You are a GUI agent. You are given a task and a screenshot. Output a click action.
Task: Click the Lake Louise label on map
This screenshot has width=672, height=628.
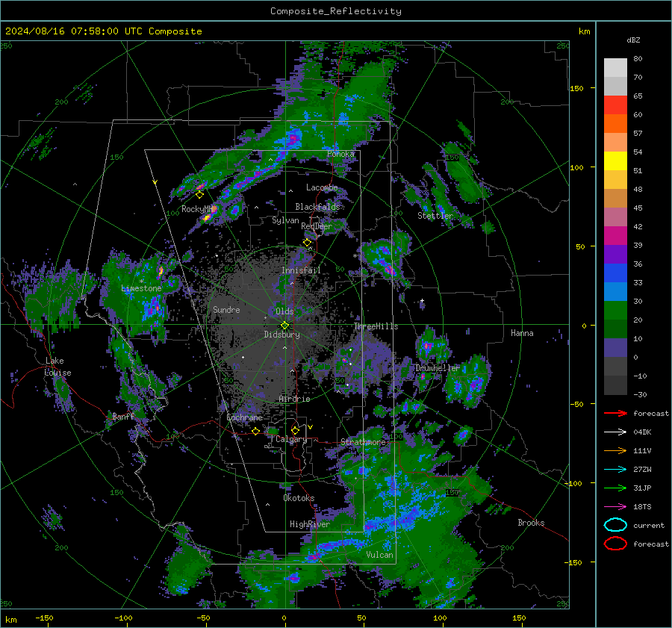tap(58, 367)
